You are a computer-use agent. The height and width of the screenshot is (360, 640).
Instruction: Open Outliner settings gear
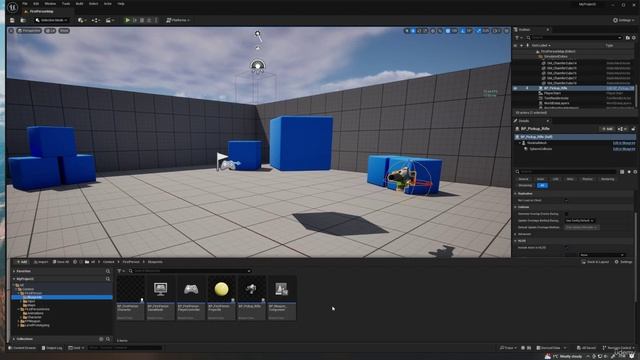(634, 38)
